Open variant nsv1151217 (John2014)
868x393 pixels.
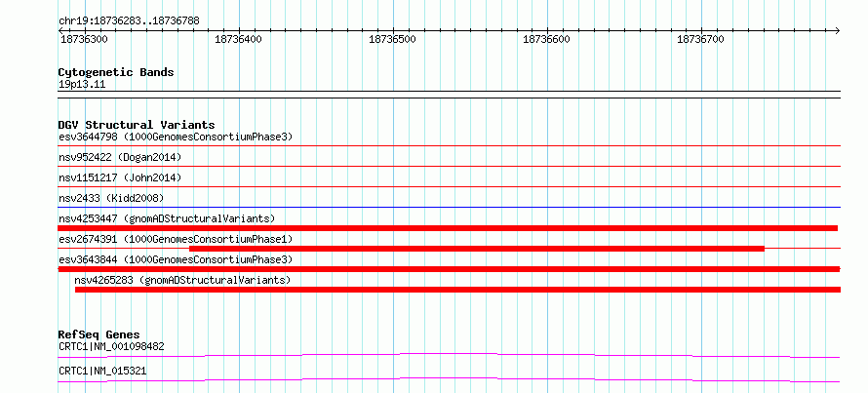(x=120, y=177)
